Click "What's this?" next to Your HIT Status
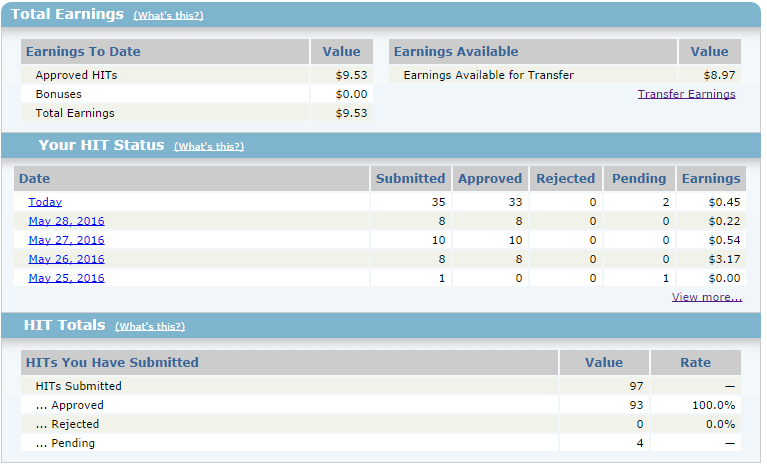 (209, 147)
